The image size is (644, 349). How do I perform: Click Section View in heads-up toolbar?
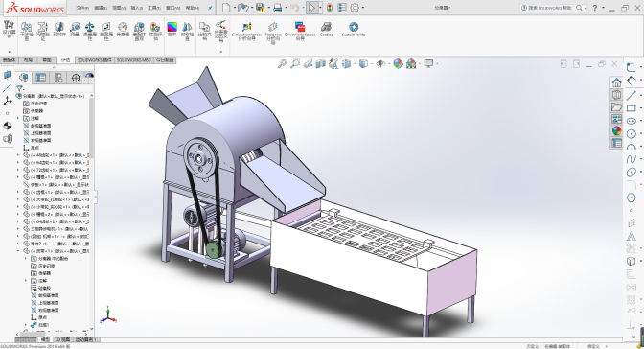tap(320, 63)
